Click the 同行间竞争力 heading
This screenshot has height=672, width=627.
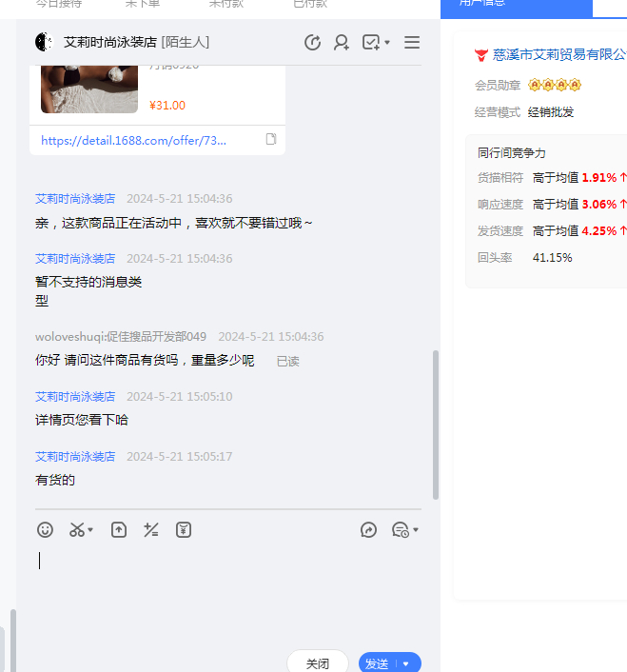coord(512,153)
